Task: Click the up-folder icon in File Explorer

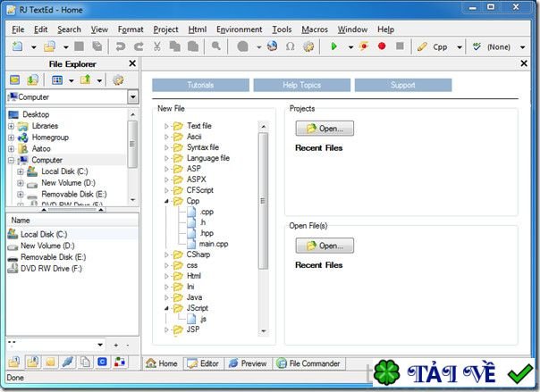Action: [86, 79]
